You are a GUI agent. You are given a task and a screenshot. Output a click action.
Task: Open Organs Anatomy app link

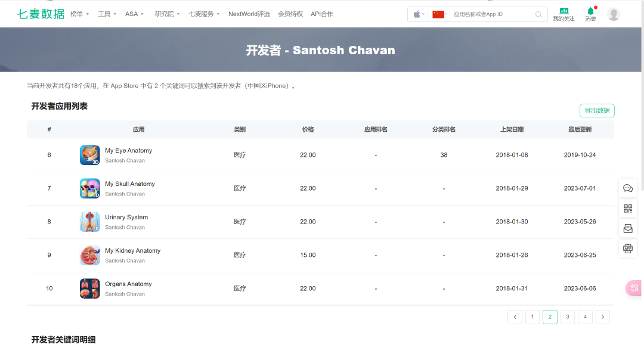click(x=128, y=284)
